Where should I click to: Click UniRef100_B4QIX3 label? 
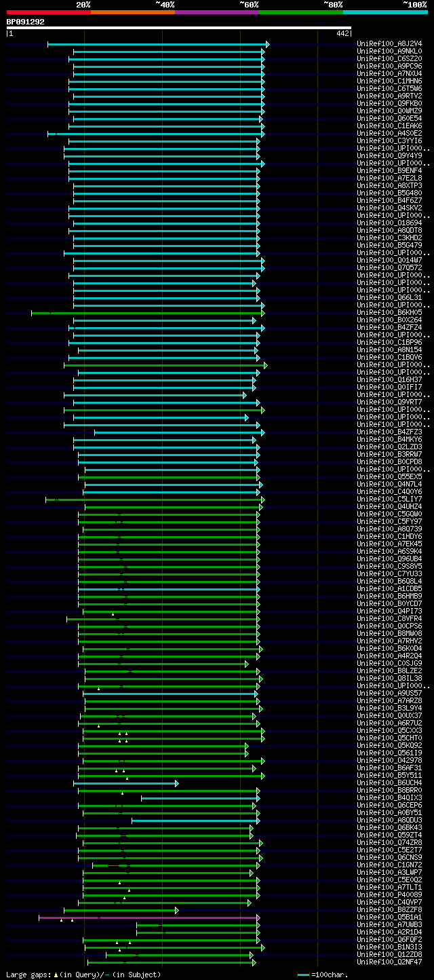tap(389, 797)
